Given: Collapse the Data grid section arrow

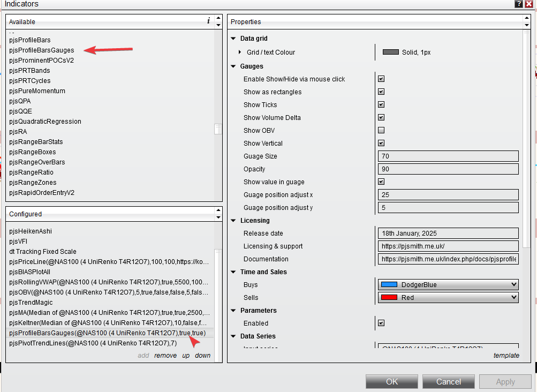Looking at the screenshot, I should pos(233,39).
